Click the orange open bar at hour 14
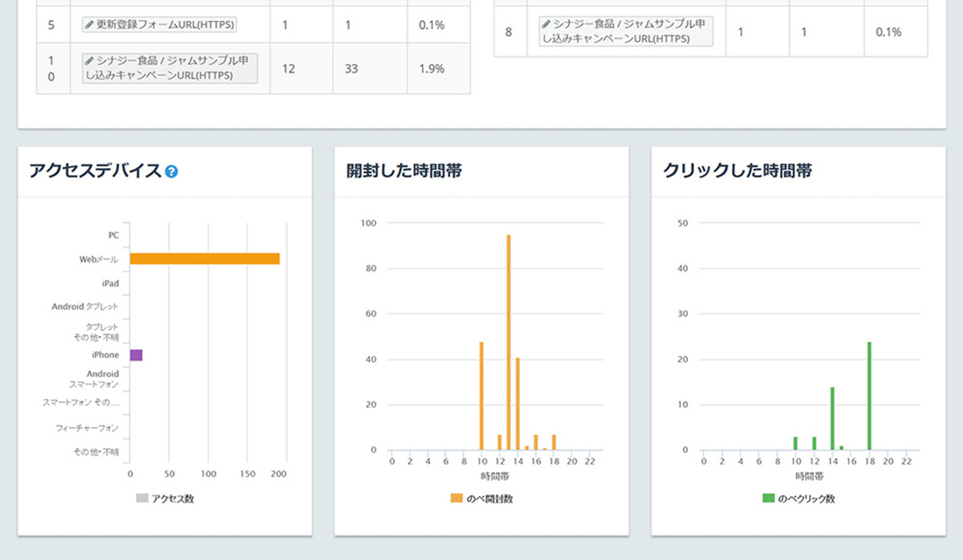The height and width of the screenshot is (560, 963). point(517,404)
